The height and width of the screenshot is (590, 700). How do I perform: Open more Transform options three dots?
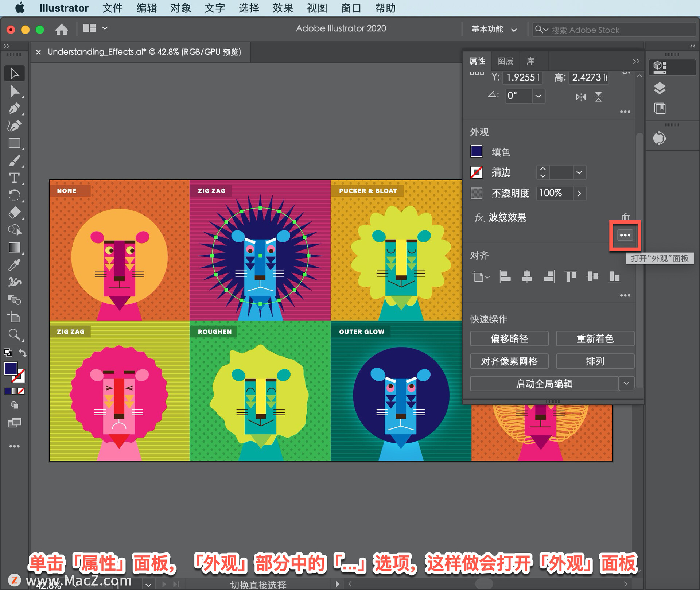coord(625,112)
